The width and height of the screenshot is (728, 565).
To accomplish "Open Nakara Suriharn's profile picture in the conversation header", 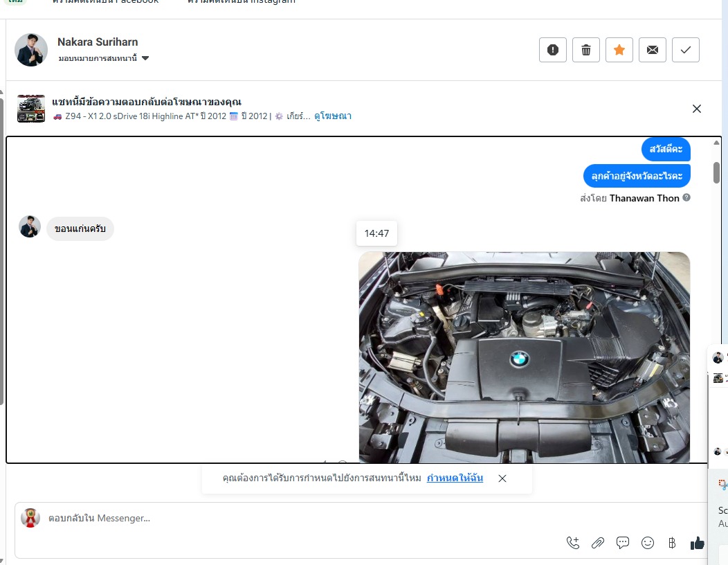I will 31,50.
